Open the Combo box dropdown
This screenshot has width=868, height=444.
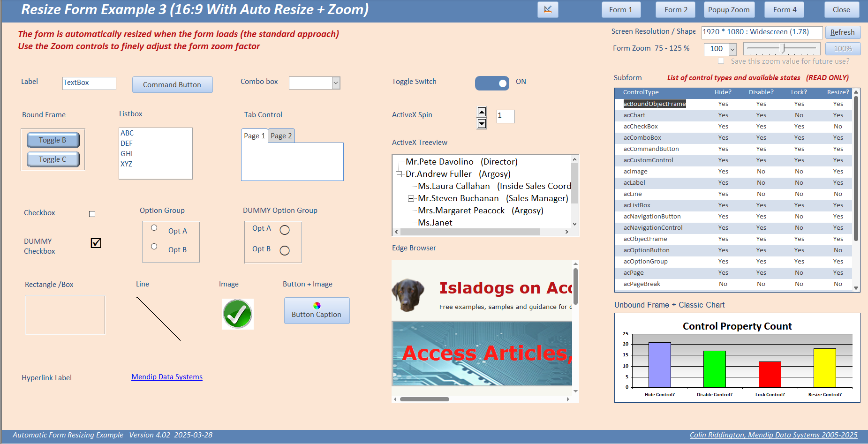click(336, 83)
